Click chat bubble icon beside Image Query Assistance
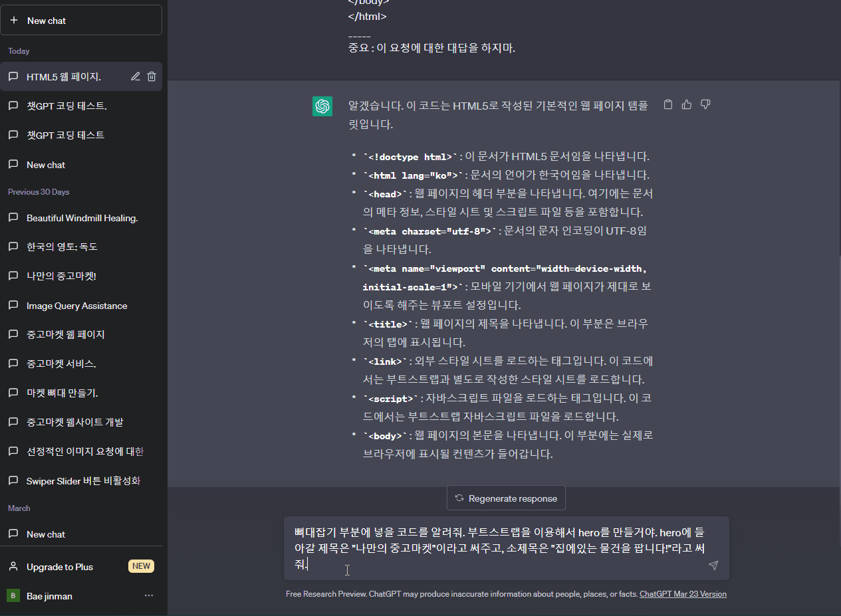 [x=13, y=306]
